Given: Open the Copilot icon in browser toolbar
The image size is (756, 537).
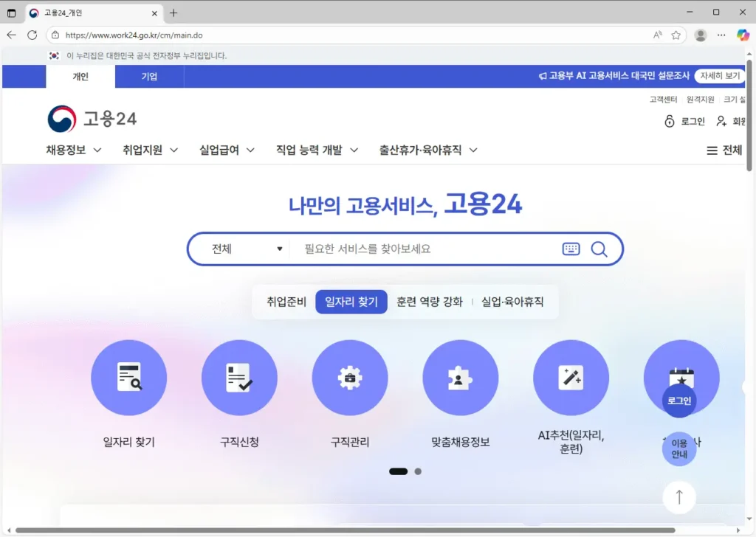Looking at the screenshot, I should coord(743,35).
